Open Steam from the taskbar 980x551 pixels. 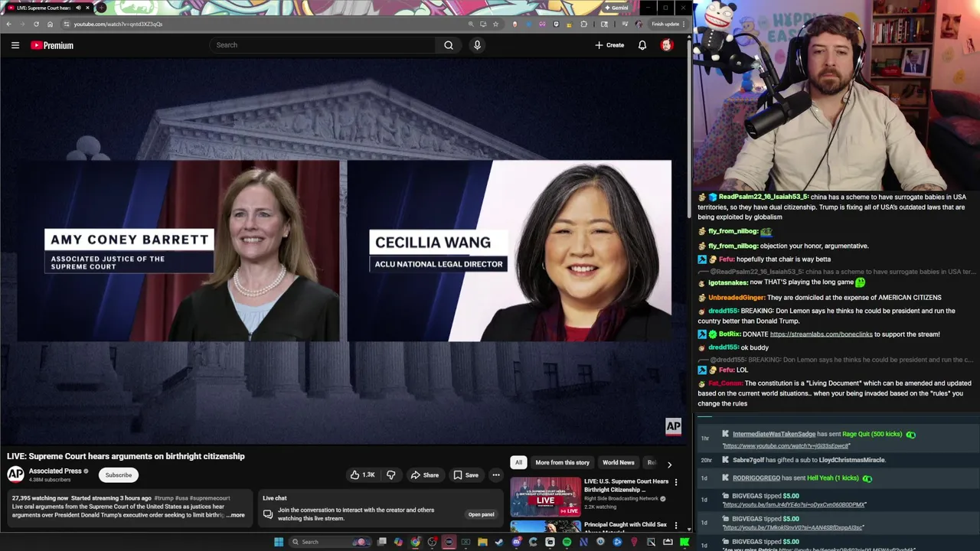pos(499,542)
